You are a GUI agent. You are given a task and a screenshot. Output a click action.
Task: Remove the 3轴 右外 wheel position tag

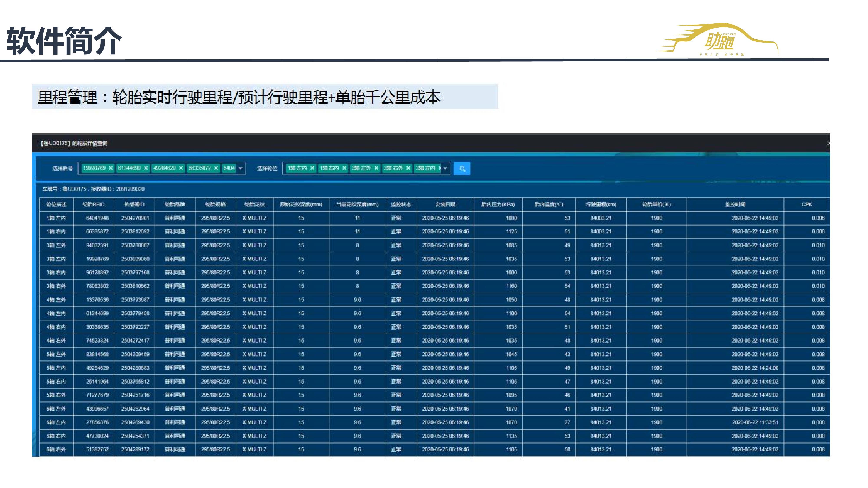408,168
